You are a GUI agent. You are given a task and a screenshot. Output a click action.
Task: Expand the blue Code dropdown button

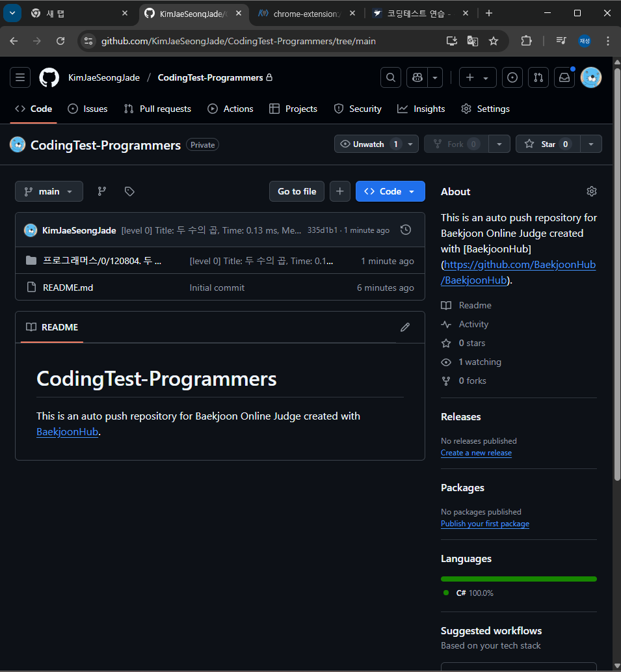pos(390,191)
